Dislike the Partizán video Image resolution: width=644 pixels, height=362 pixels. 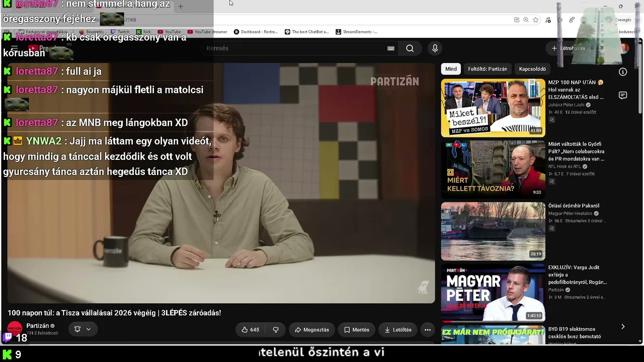click(276, 330)
